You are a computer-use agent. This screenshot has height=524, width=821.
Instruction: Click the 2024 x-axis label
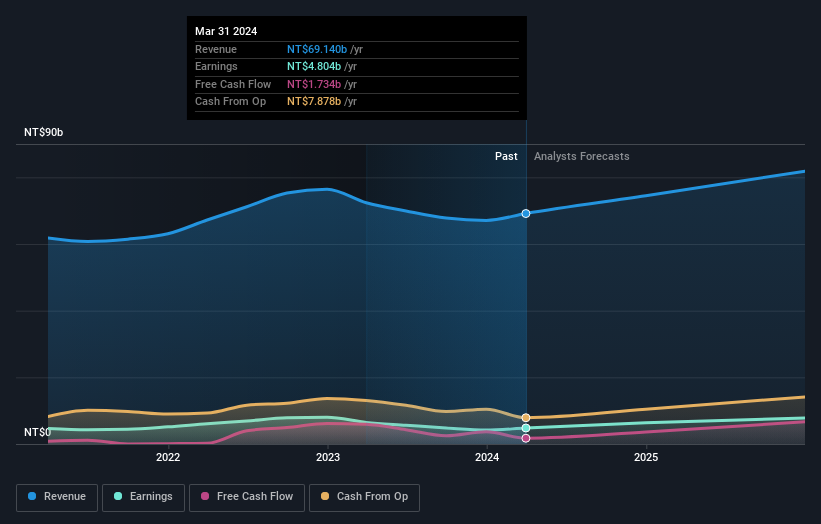[x=487, y=457]
